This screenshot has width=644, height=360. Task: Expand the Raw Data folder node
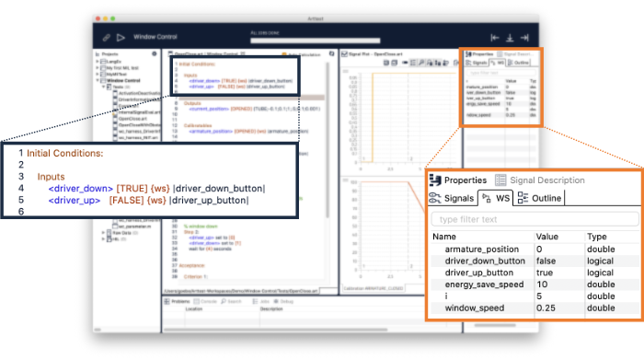[103, 233]
